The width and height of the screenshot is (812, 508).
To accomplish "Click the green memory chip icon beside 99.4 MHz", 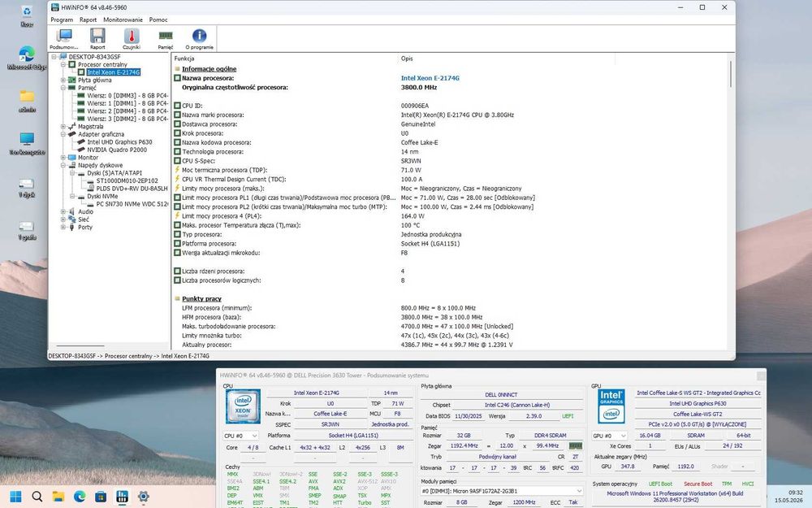I will click(576, 445).
